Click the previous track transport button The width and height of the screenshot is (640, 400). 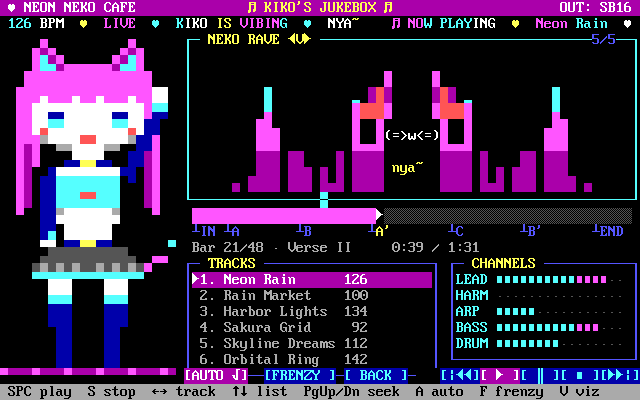point(460,375)
